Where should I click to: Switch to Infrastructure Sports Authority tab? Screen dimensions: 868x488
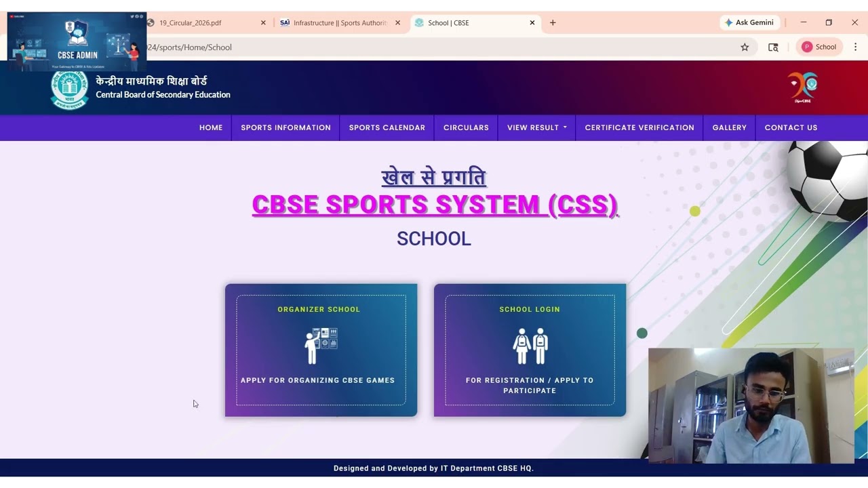(x=340, y=22)
